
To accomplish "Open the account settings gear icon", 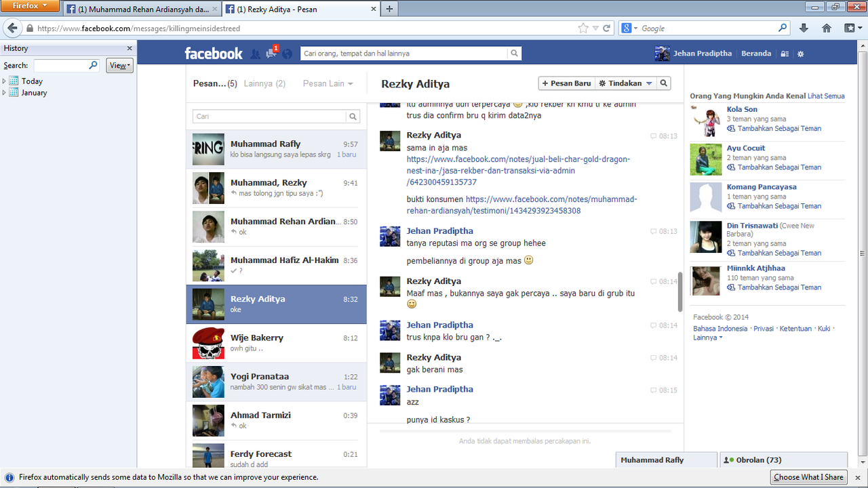I will pyautogui.click(x=801, y=54).
